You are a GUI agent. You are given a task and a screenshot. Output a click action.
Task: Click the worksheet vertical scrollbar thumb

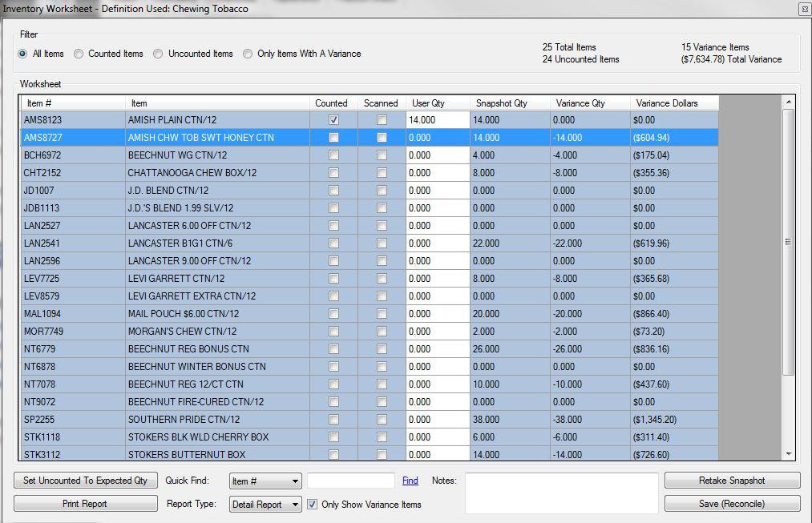[788, 242]
